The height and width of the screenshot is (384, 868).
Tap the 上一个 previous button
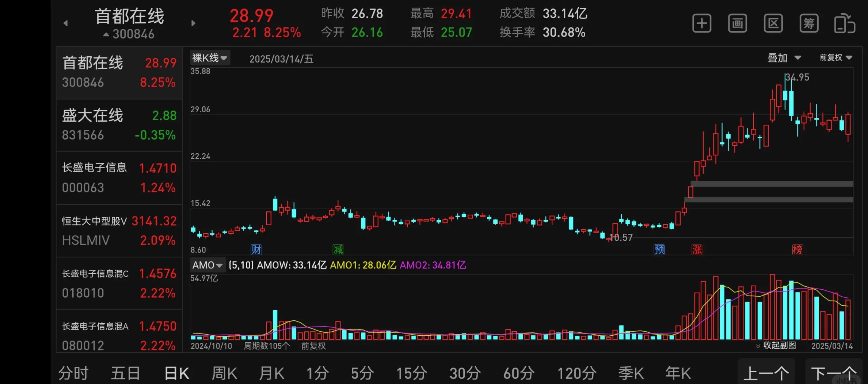point(766,372)
